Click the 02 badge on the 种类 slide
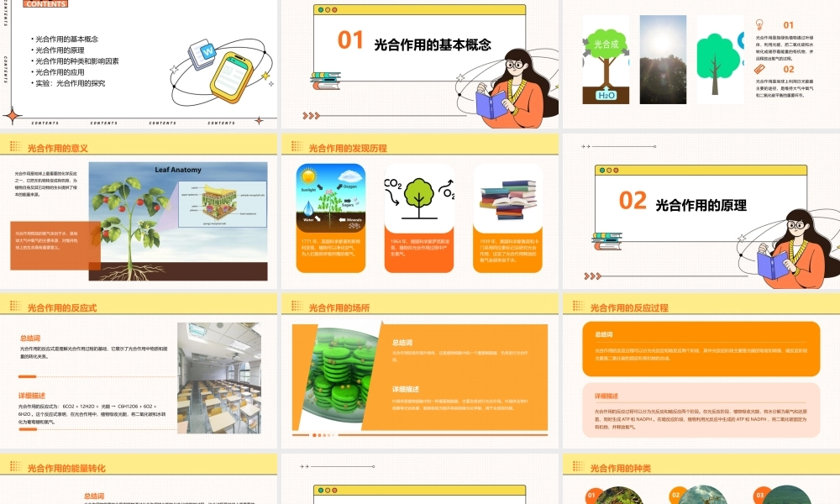This screenshot has width=840, height=504. click(675, 495)
